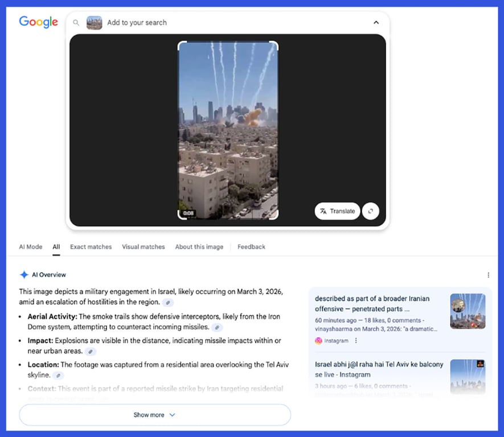This screenshot has height=437, width=504.
Task: Click the Translate button
Action: [x=337, y=211]
